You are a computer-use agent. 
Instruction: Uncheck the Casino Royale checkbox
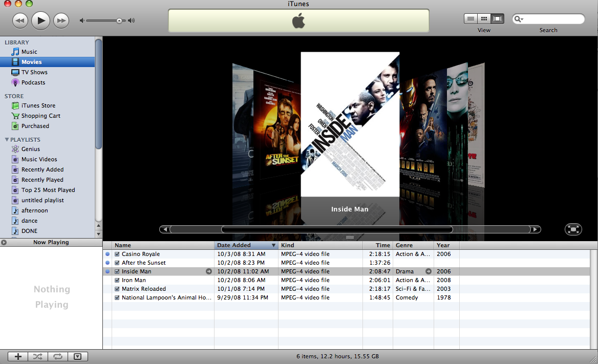pos(117,254)
